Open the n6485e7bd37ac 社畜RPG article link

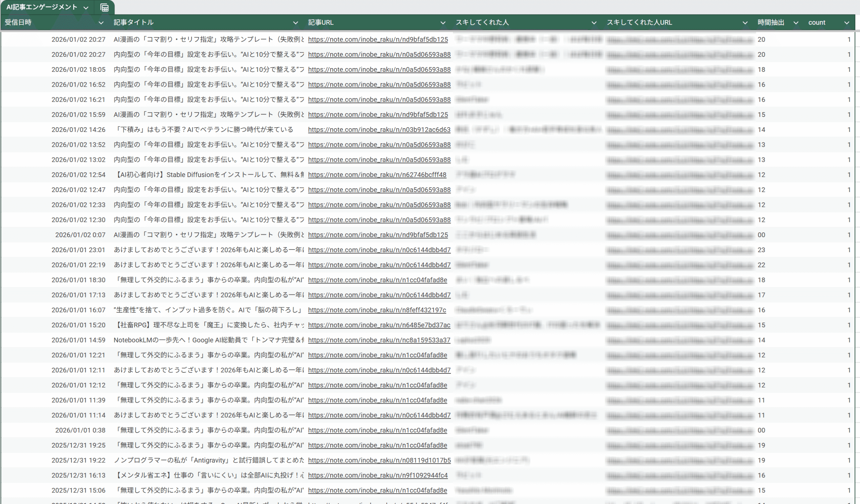pos(379,325)
